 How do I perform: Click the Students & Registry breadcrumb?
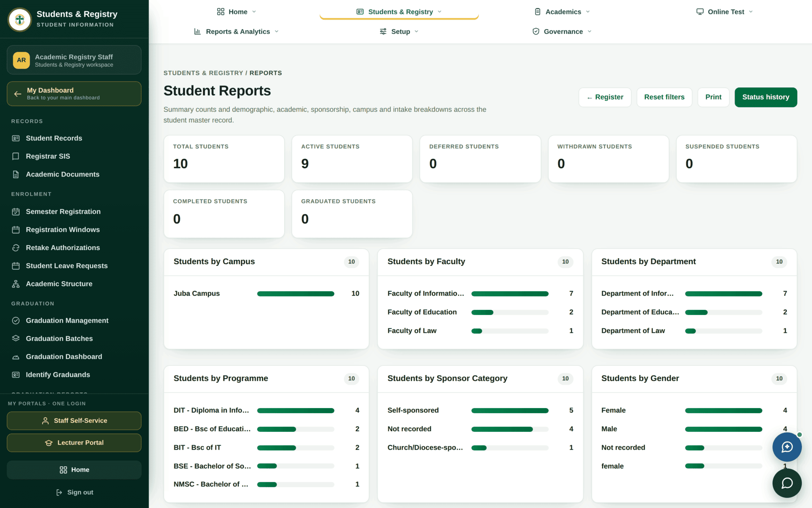coord(203,73)
